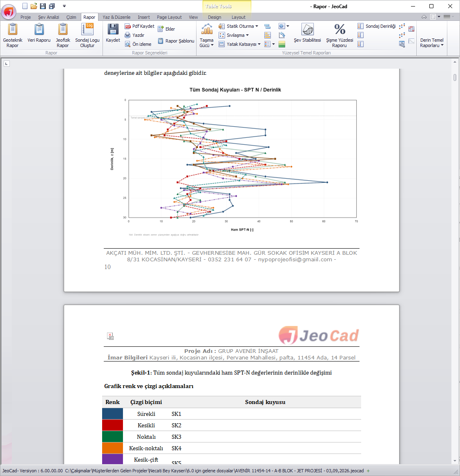Click the save all icon in quick access

[52, 6]
